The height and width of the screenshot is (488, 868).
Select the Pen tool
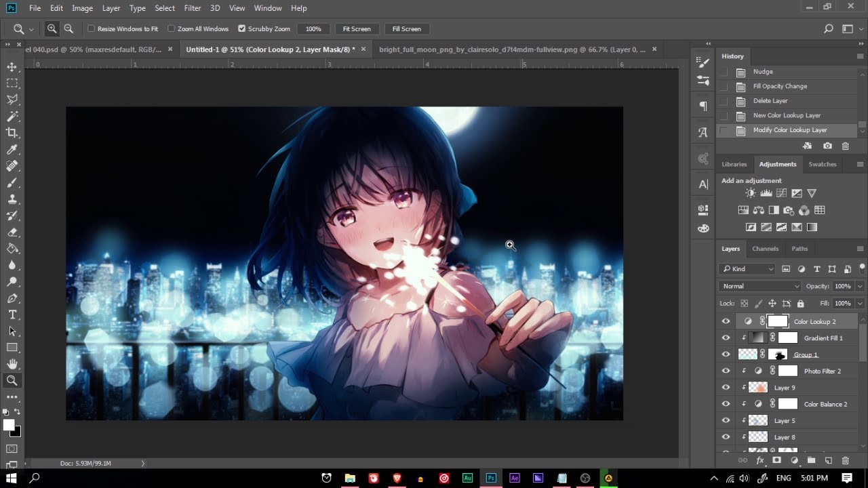[12, 298]
